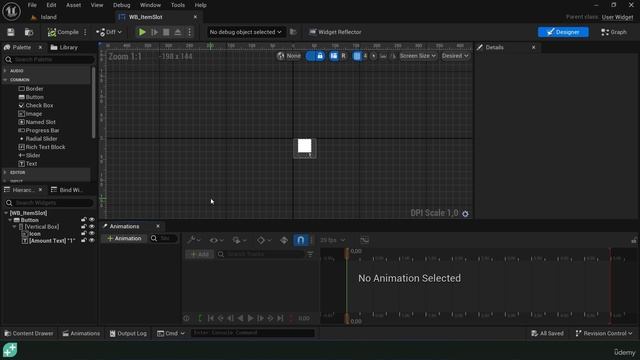Toggle the layout lock switch in designer
The height and width of the screenshot is (360, 640).
[315, 56]
